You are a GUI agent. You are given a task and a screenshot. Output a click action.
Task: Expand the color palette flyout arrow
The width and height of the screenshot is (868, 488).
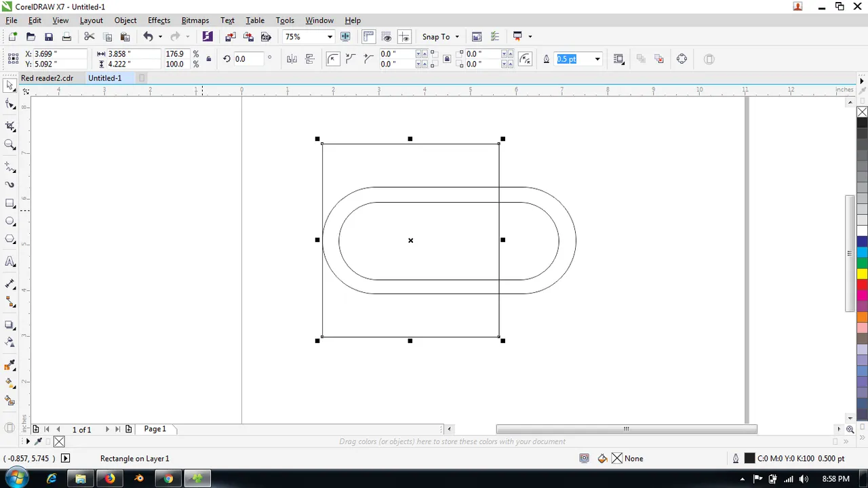tap(863, 81)
